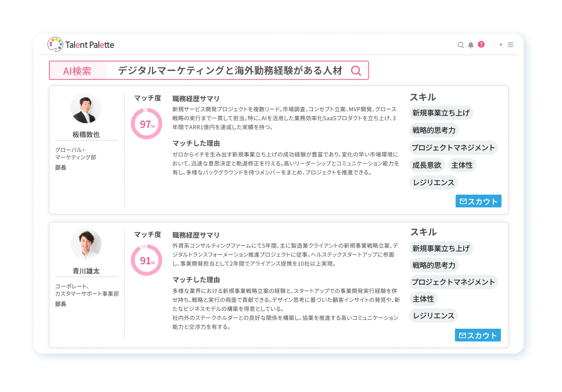Viewport: 562px width, 392px height.
Task: Select the AI検索 tab label
Action: tap(77, 71)
